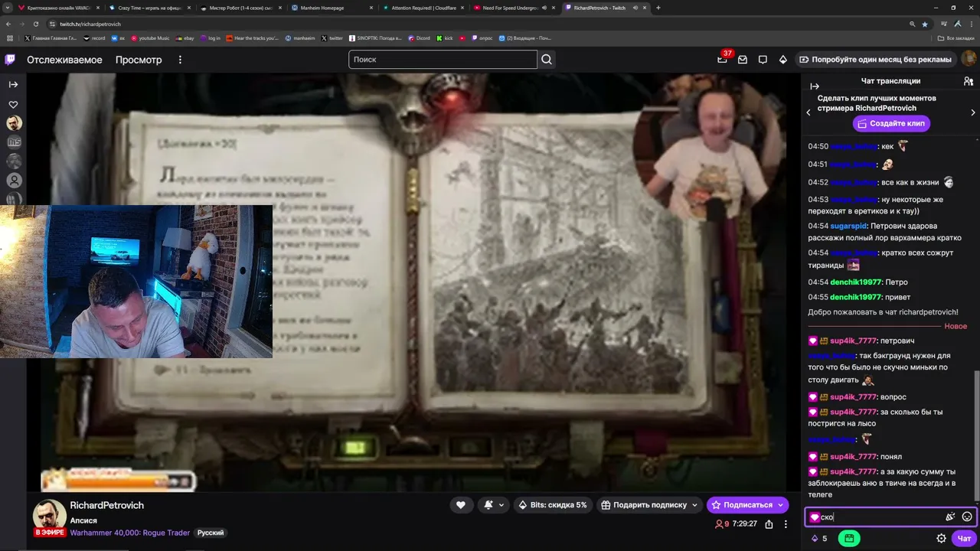Open the Отслеживаемое tab
The image size is (980, 551).
pos(64,60)
